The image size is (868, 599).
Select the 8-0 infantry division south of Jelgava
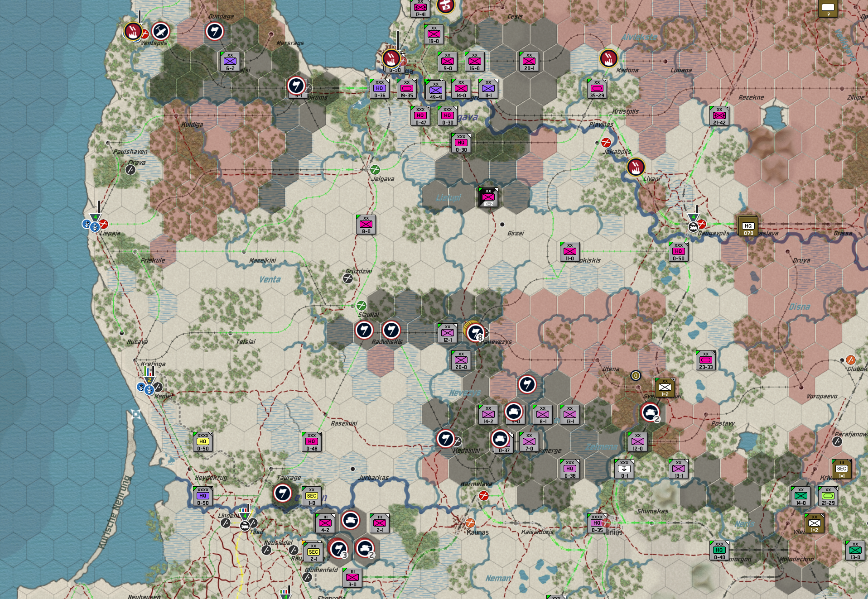click(366, 225)
